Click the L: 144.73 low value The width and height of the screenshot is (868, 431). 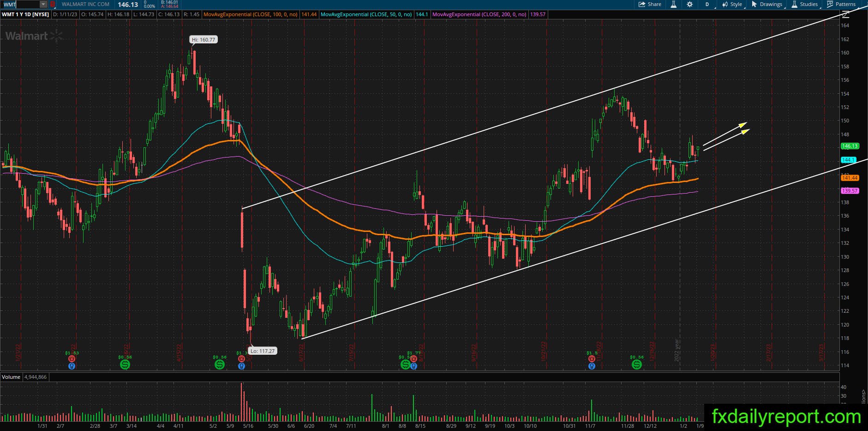point(144,14)
